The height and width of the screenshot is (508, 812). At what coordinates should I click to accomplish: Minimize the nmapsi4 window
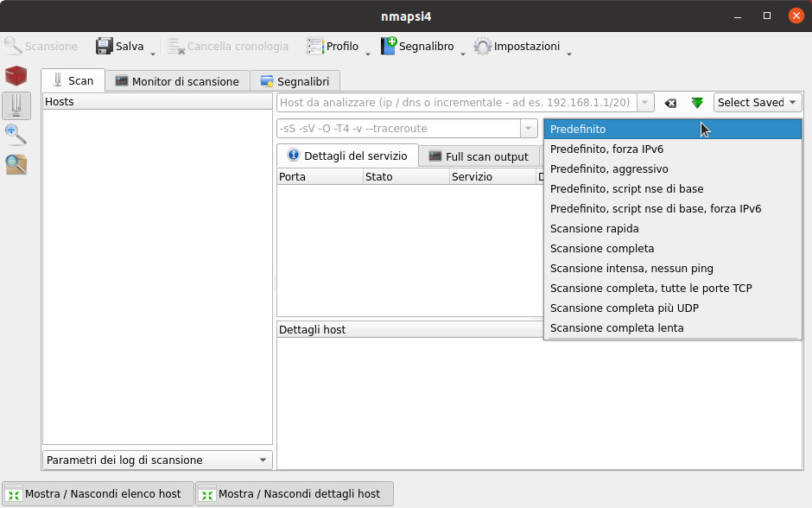coord(738,16)
